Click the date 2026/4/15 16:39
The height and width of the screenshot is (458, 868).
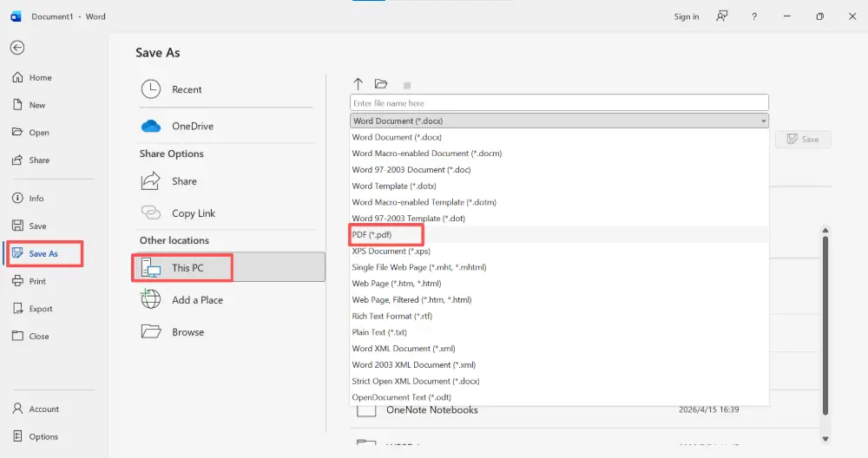tap(708, 409)
